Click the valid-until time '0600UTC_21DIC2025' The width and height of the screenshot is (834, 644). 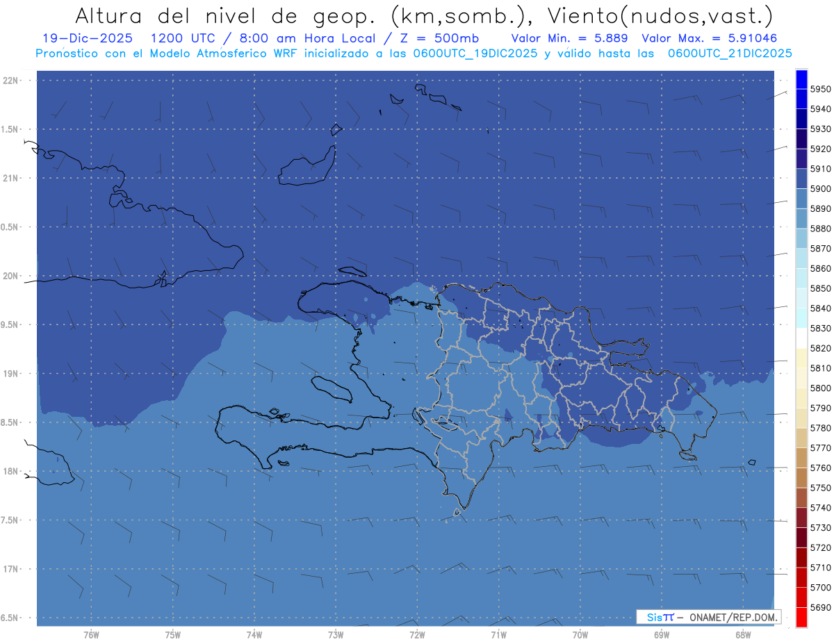(x=730, y=53)
